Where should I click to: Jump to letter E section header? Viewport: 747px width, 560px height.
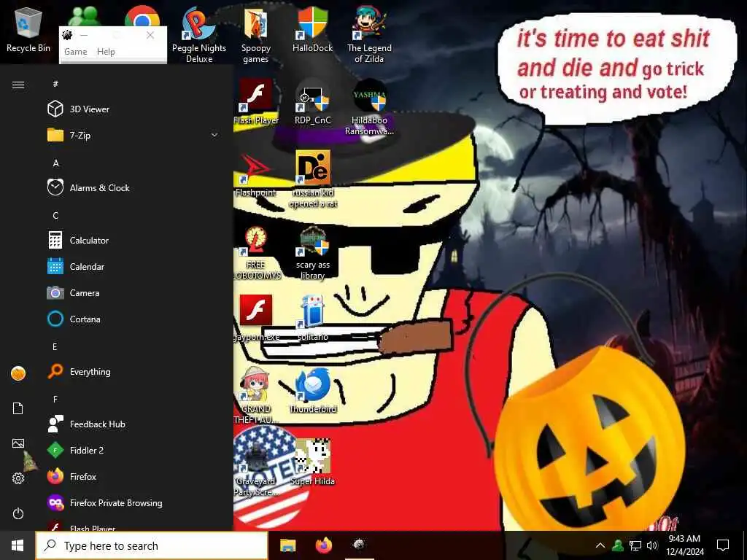[x=55, y=346]
